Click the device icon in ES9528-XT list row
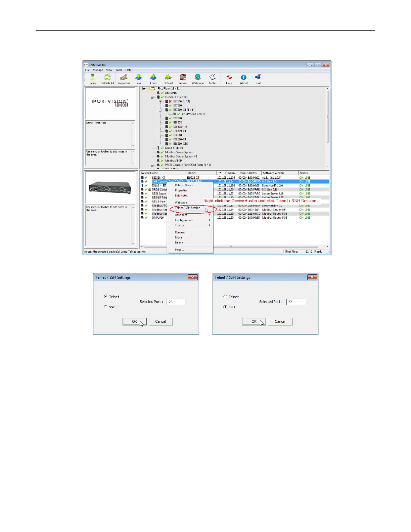The height and width of the screenshot is (532, 411). 142,177
